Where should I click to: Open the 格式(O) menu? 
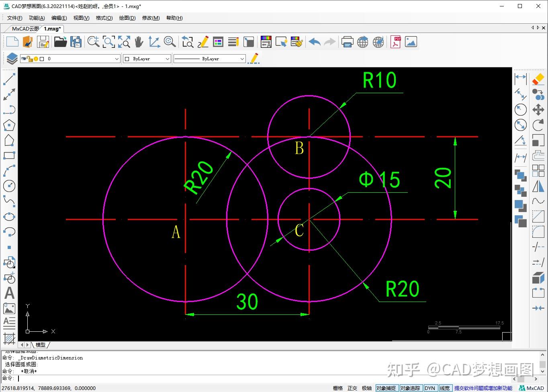[104, 18]
